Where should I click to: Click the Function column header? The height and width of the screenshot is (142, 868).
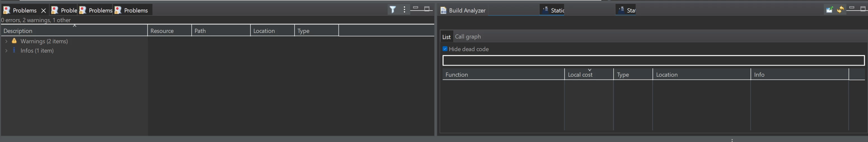tap(503, 75)
